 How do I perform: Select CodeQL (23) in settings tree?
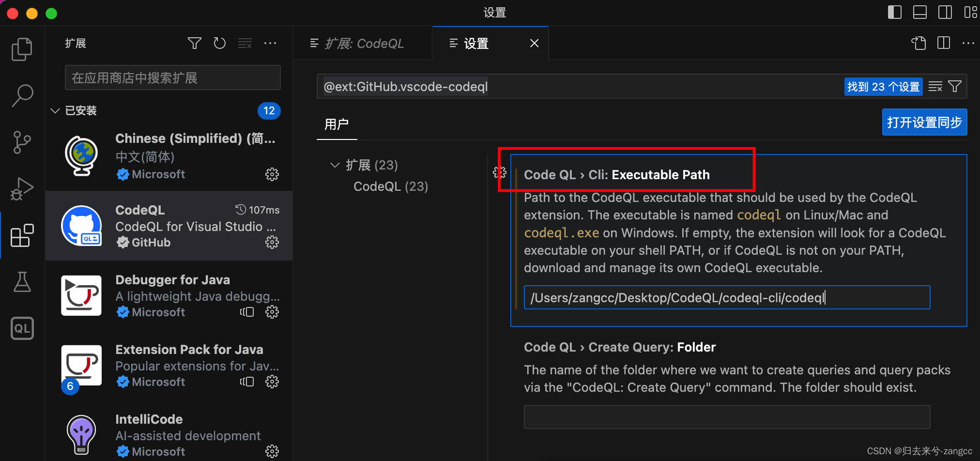[391, 186]
